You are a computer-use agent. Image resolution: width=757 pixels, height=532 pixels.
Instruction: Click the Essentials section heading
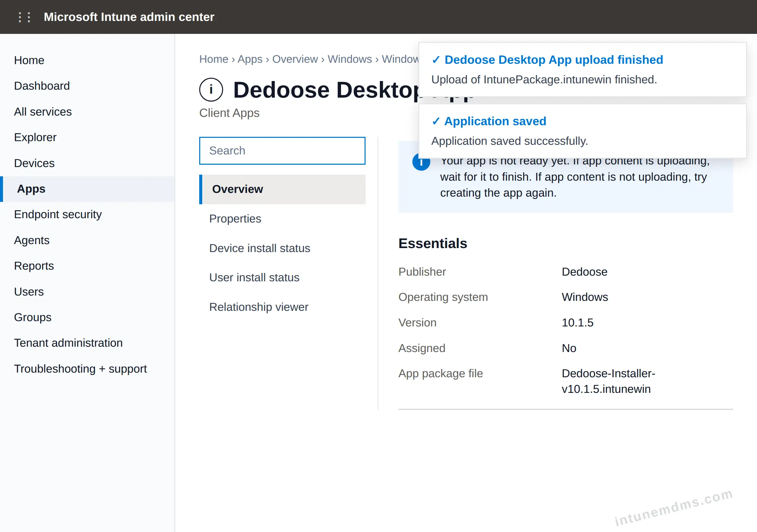pyautogui.click(x=433, y=243)
